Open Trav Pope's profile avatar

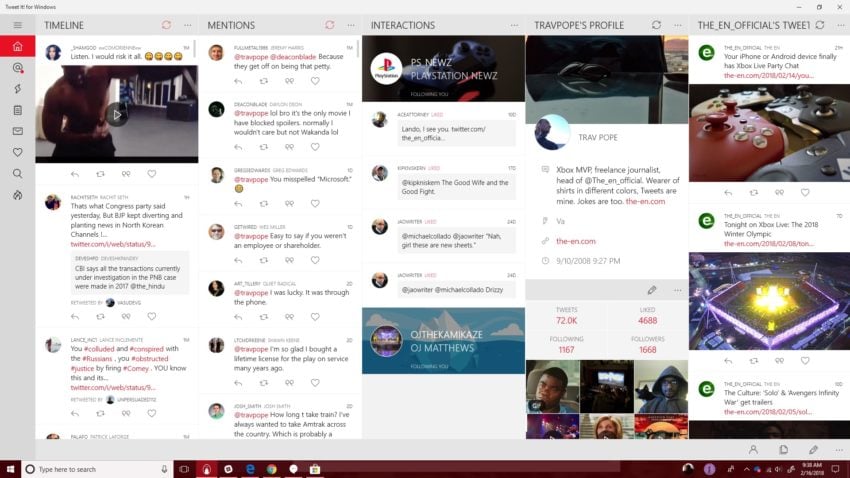tap(552, 132)
